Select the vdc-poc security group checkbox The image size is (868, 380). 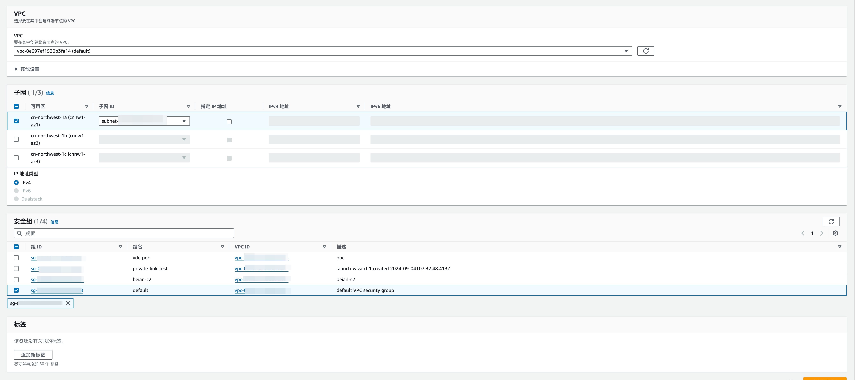point(16,258)
